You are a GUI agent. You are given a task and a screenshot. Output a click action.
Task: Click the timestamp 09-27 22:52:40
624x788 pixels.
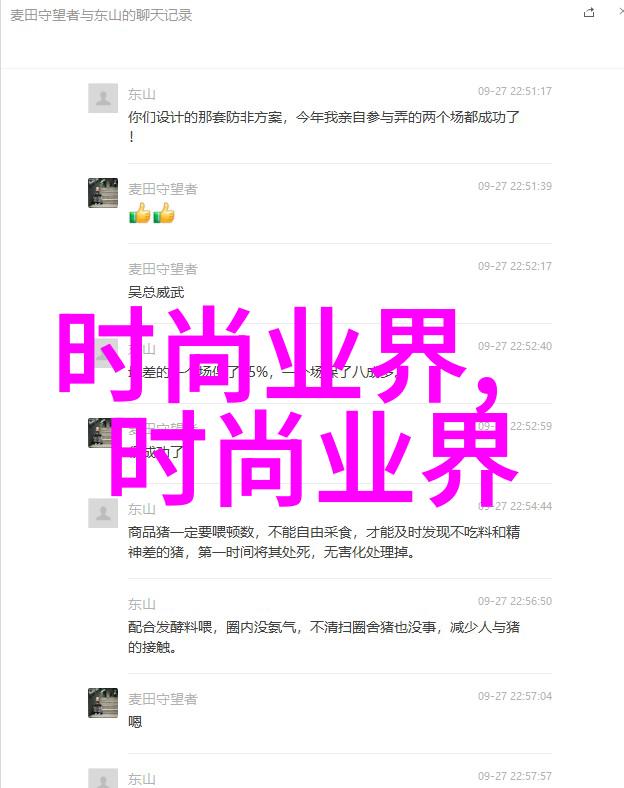point(514,346)
